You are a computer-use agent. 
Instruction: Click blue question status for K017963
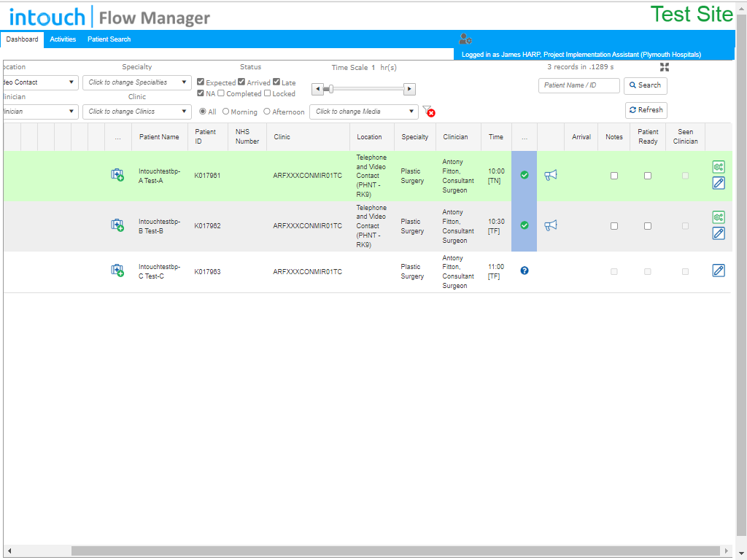point(524,271)
